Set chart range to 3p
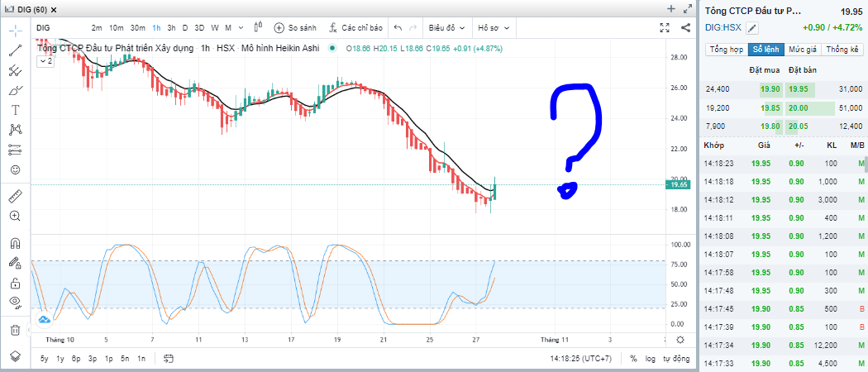This screenshot has width=868, height=372. pos(93,359)
